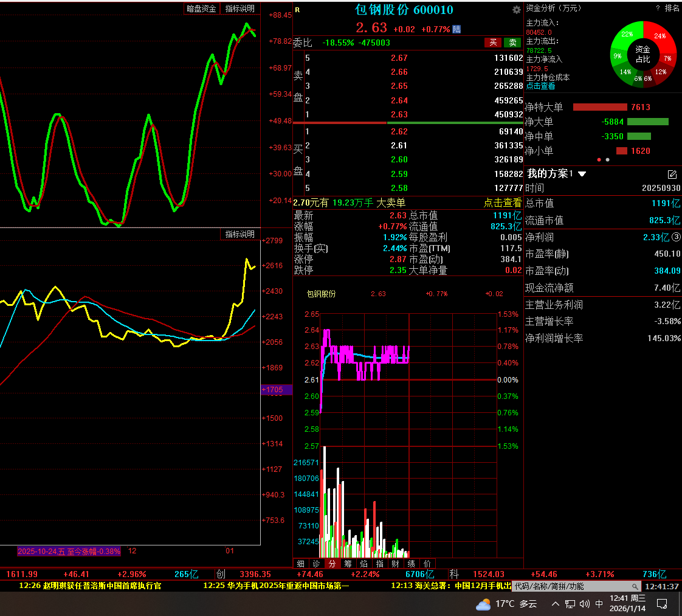Switch to second page dot in 资金分析
Screen dimensions: 682x616
click(608, 160)
